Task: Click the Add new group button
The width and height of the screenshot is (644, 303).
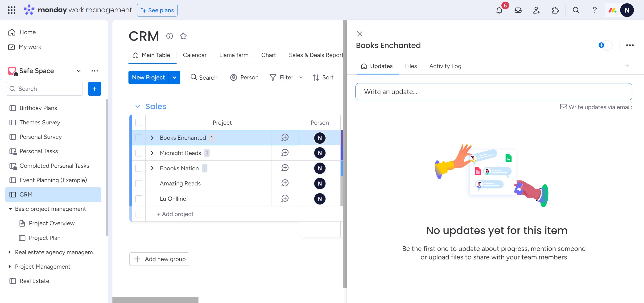Action: click(x=159, y=259)
